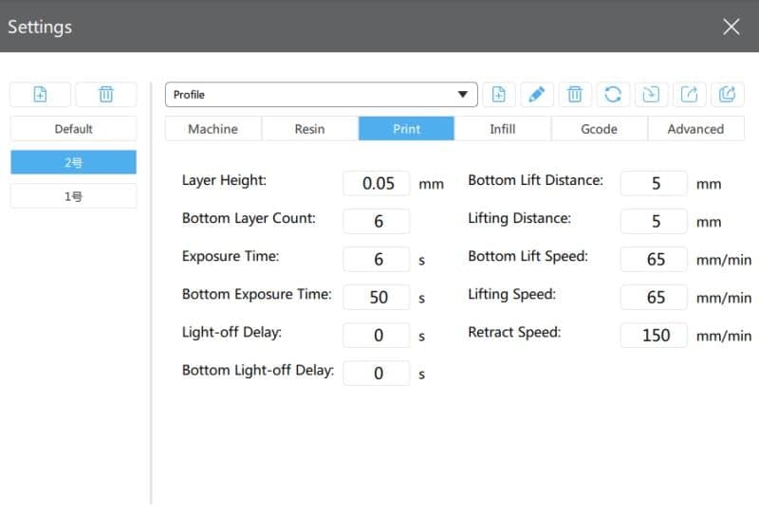Click the Bottom Exposure Time field
This screenshot has width=759, height=532.
point(377,297)
